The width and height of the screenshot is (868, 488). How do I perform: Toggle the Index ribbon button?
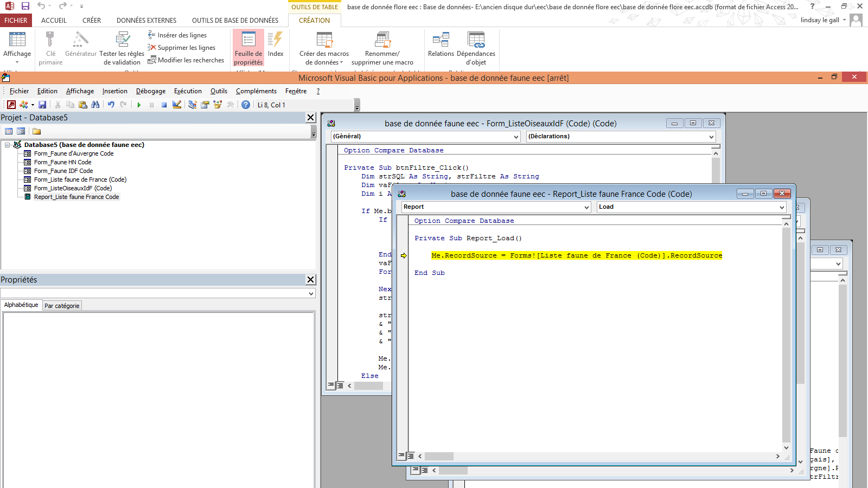tap(276, 44)
